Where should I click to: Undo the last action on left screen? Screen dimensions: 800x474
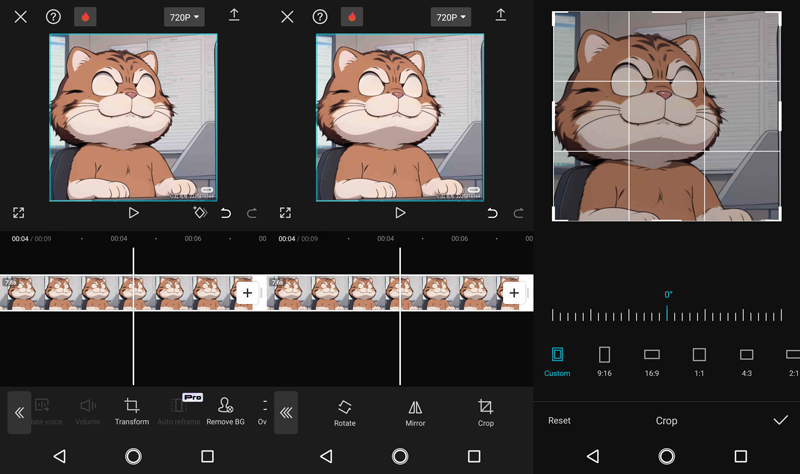(226, 213)
